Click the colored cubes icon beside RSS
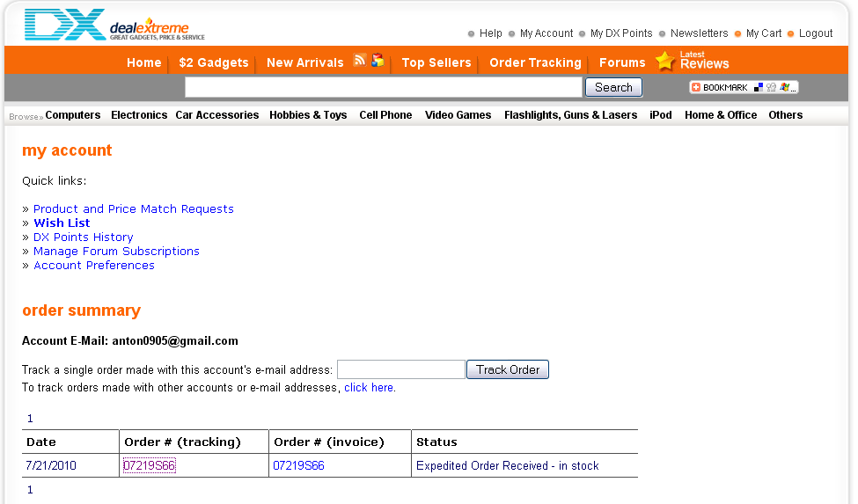Image resolution: width=858 pixels, height=504 pixels. (378, 60)
